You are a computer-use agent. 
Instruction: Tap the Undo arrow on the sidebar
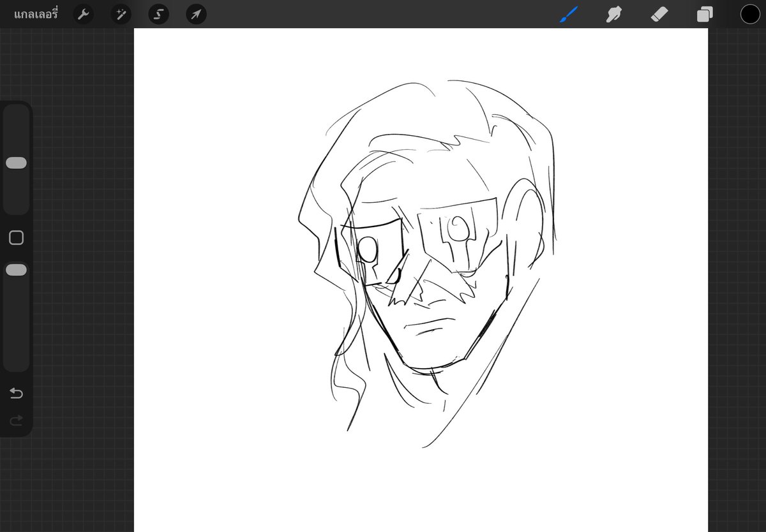pos(16,394)
